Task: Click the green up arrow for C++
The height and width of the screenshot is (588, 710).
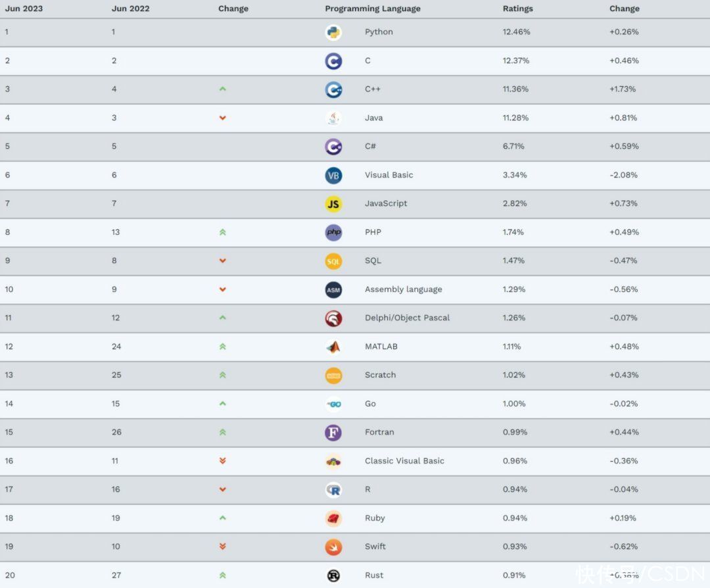Action: pyautogui.click(x=222, y=89)
